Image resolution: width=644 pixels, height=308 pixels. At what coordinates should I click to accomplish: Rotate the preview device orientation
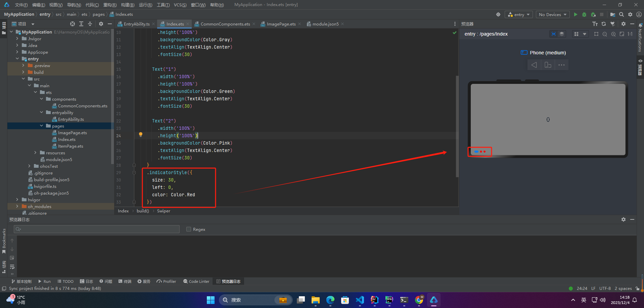pos(548,65)
